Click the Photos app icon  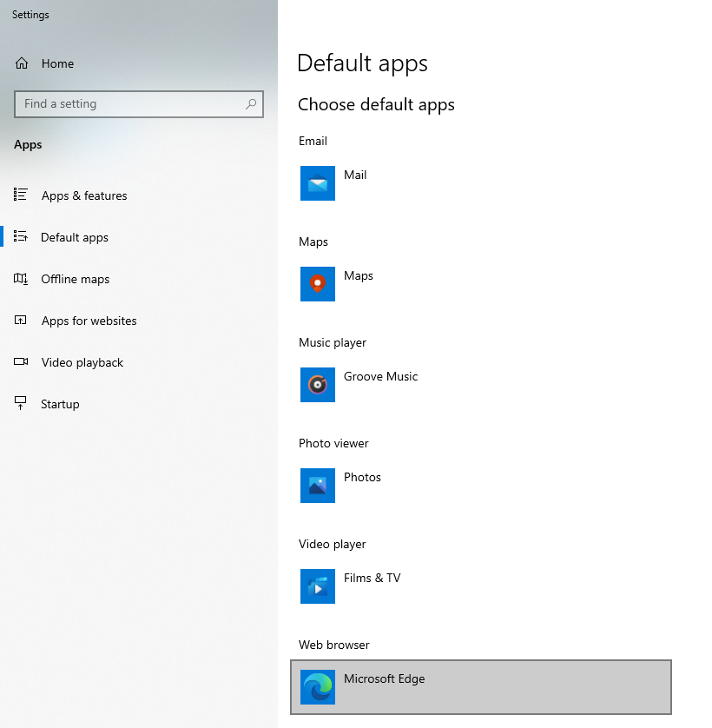coord(318,486)
